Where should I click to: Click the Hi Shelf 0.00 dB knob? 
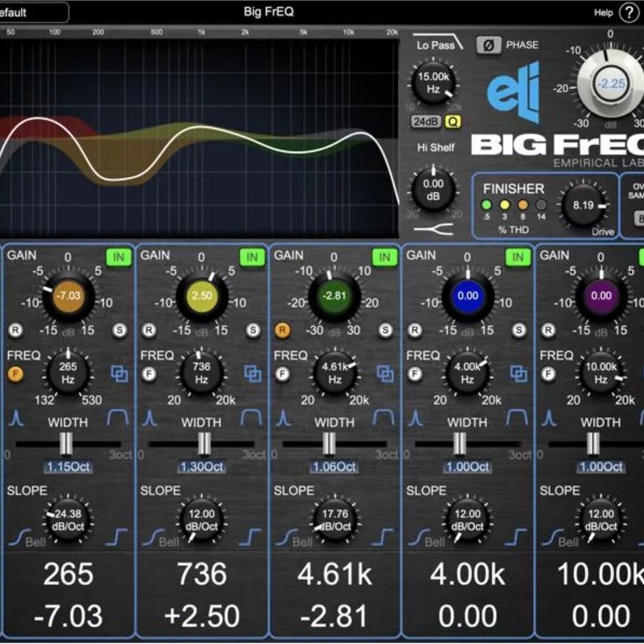pos(434,190)
